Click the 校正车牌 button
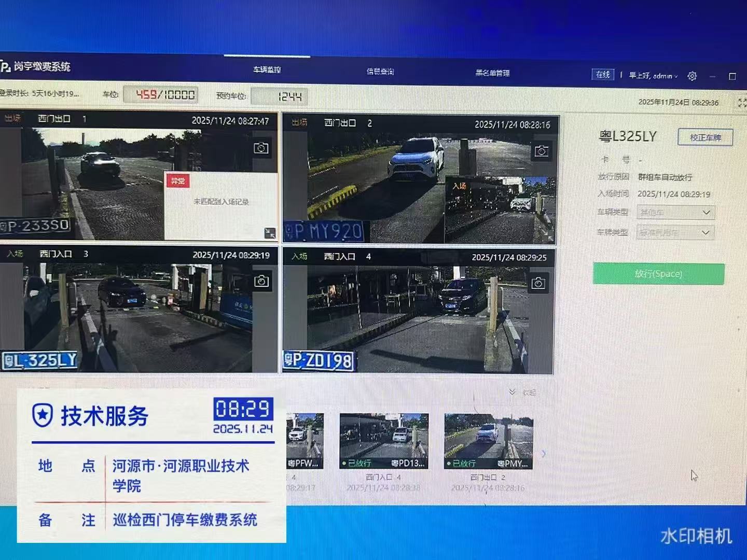 (705, 137)
